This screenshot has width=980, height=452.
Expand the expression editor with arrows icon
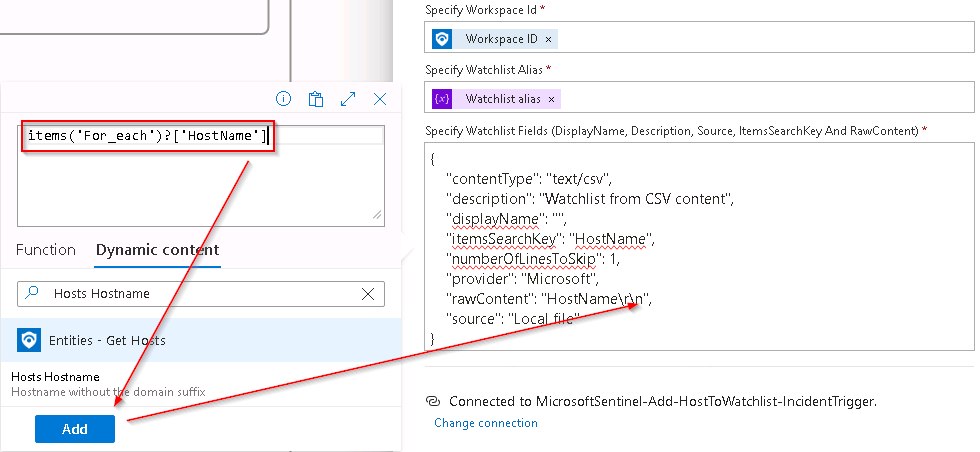[348, 99]
